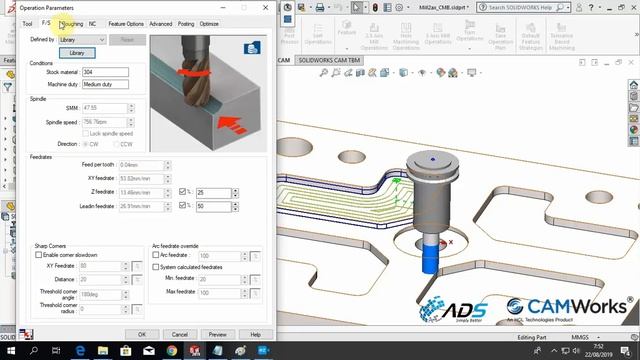Open the SOLIDWORKS help question mark
640x360 pixels.
pos(591,7)
